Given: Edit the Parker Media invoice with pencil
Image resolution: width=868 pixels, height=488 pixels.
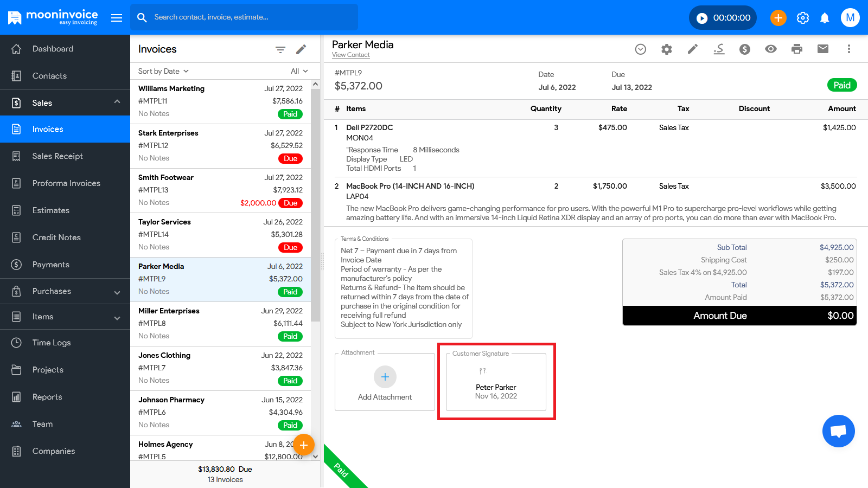Looking at the screenshot, I should (x=693, y=49).
